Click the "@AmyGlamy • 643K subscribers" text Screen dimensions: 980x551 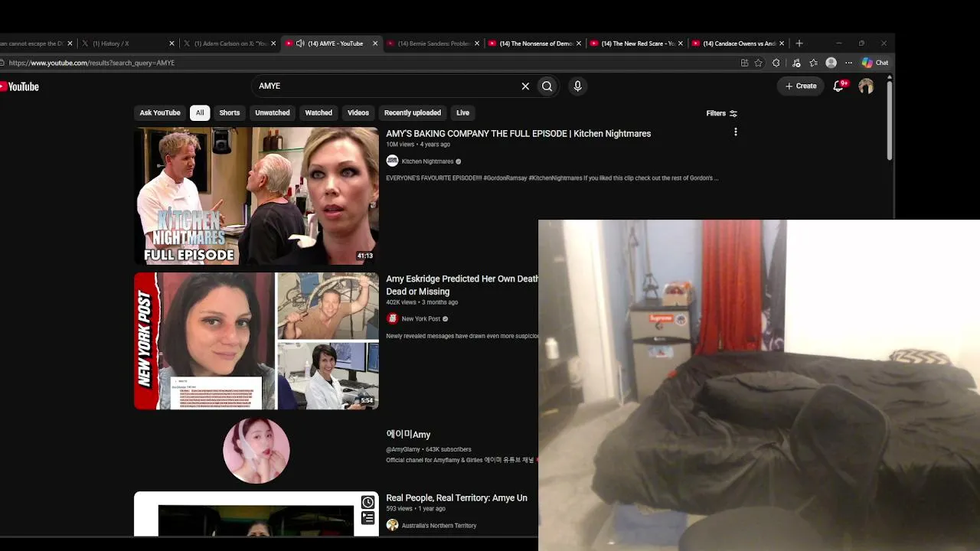point(429,449)
